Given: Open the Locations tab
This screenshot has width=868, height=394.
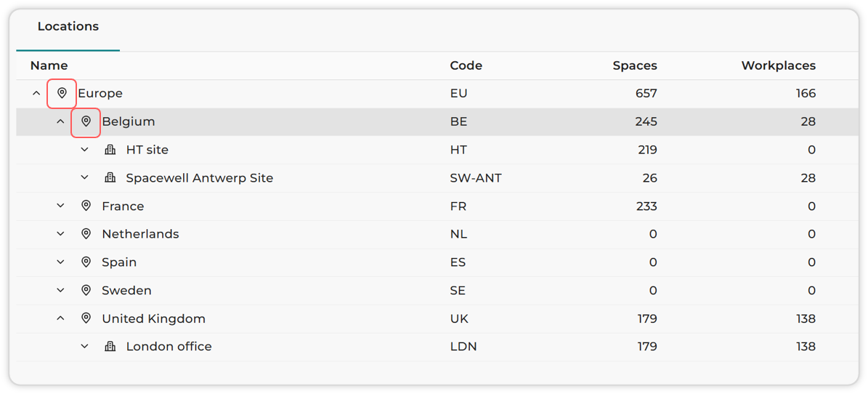Looking at the screenshot, I should [x=68, y=27].
